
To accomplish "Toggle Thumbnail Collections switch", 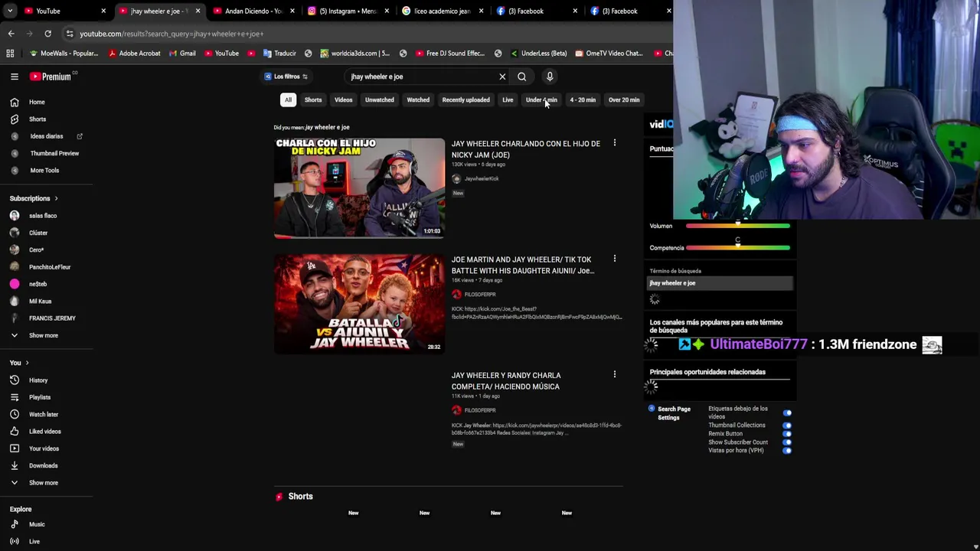I will point(787,425).
